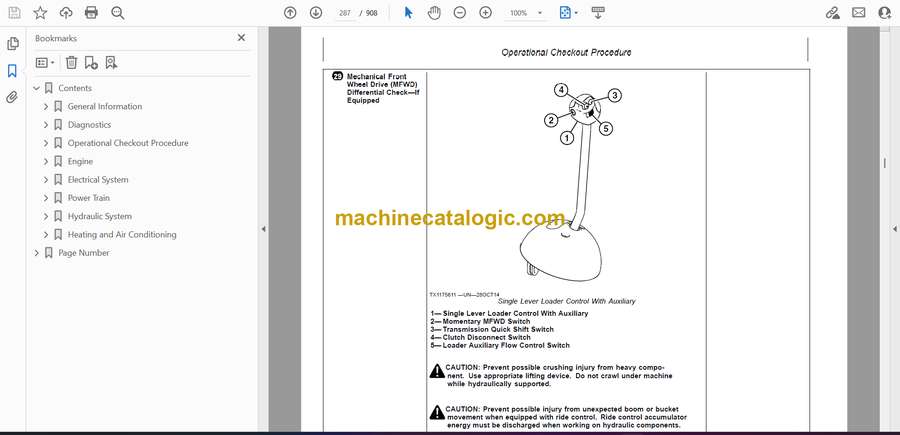The width and height of the screenshot is (900, 435).
Task: Open the bookmarks options menu dropdown
Action: click(45, 63)
